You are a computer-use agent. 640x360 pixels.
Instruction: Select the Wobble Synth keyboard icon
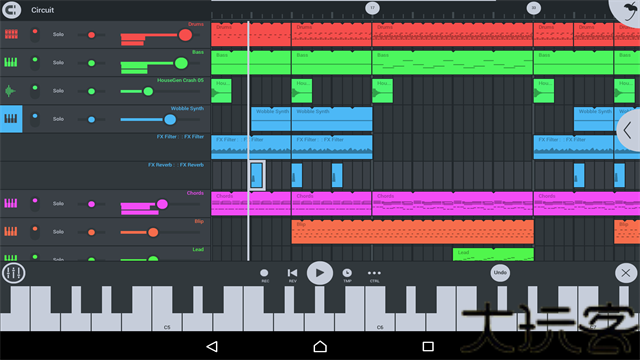11,119
